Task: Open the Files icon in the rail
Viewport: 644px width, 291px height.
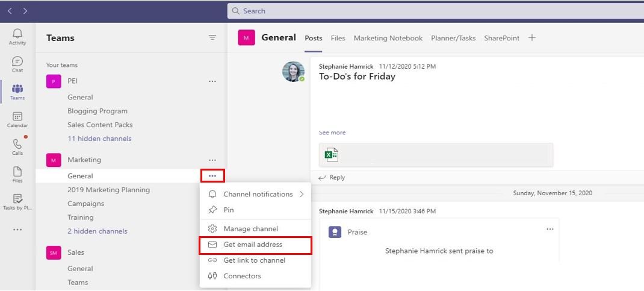Action: [x=17, y=175]
